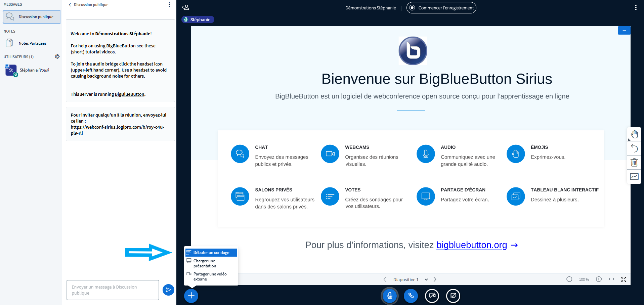Screen dimensions: 644x305
Task: Zoom in the presentation with plus
Action: (599, 279)
